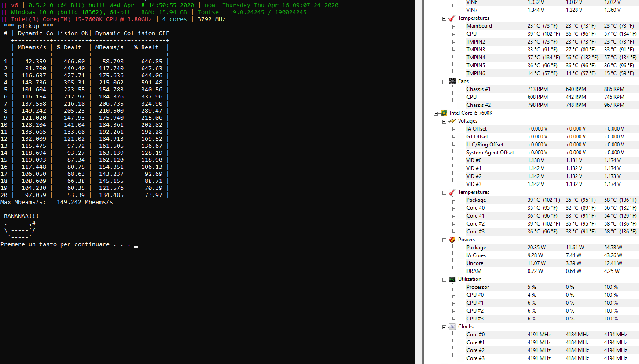The width and height of the screenshot is (639, 364).
Task: Select the Core #2 temperature row
Action: [552, 224]
